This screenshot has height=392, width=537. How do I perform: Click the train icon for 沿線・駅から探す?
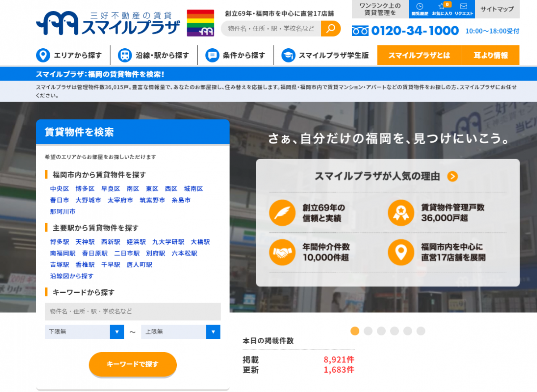click(x=124, y=55)
